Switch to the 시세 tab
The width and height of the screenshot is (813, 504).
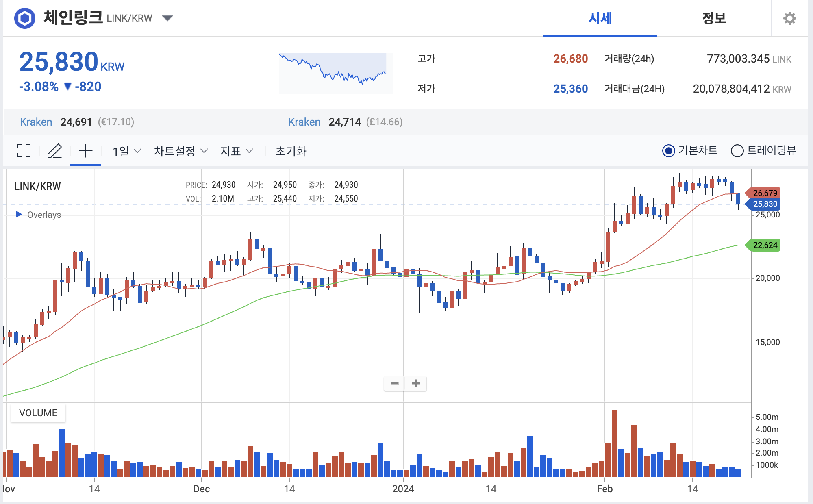point(600,18)
